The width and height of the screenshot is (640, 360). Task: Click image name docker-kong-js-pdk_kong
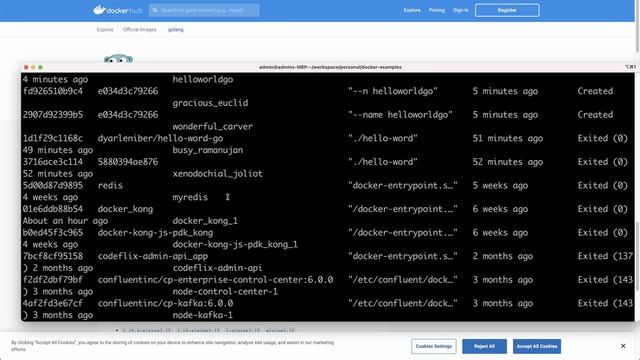click(155, 233)
